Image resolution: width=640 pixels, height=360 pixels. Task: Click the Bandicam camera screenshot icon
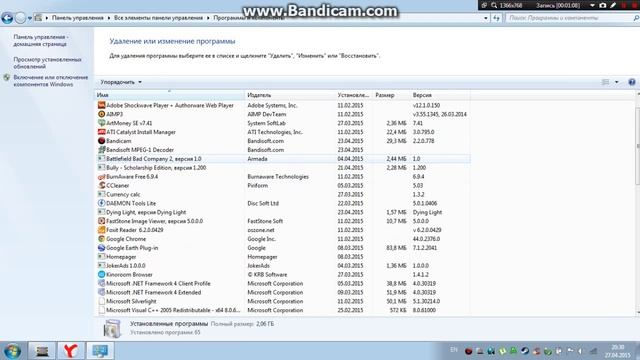coord(603,5)
